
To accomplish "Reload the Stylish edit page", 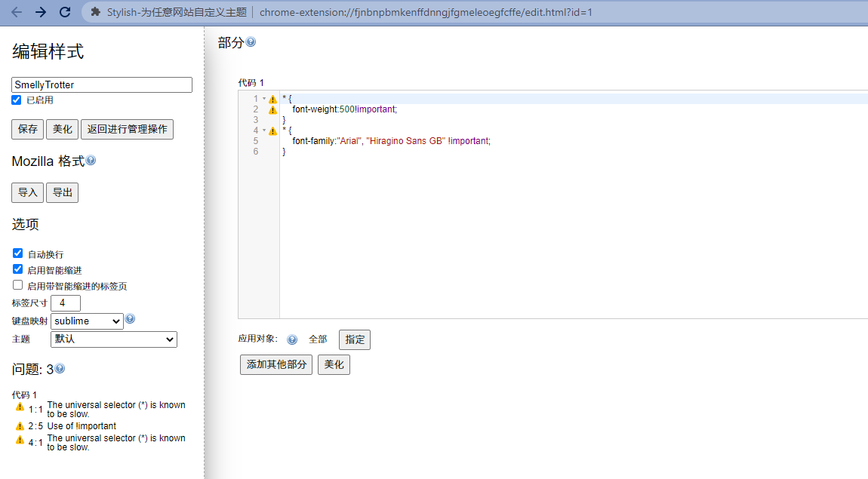I will pos(65,12).
